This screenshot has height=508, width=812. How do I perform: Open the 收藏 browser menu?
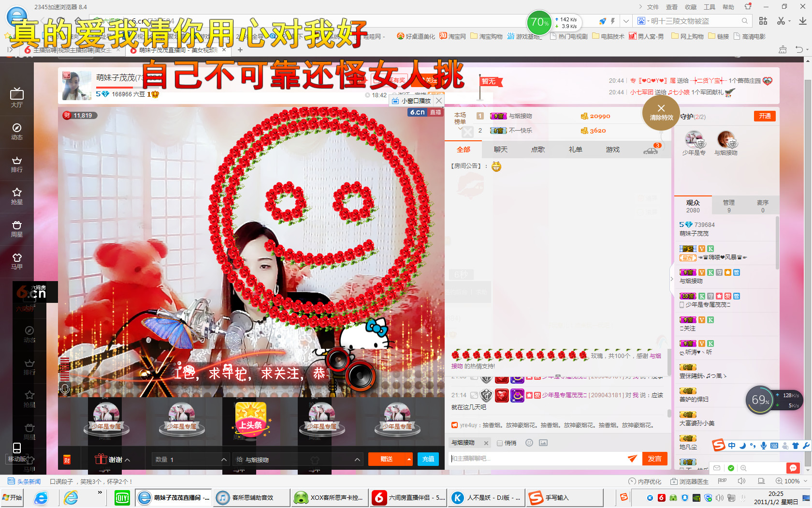point(691,7)
